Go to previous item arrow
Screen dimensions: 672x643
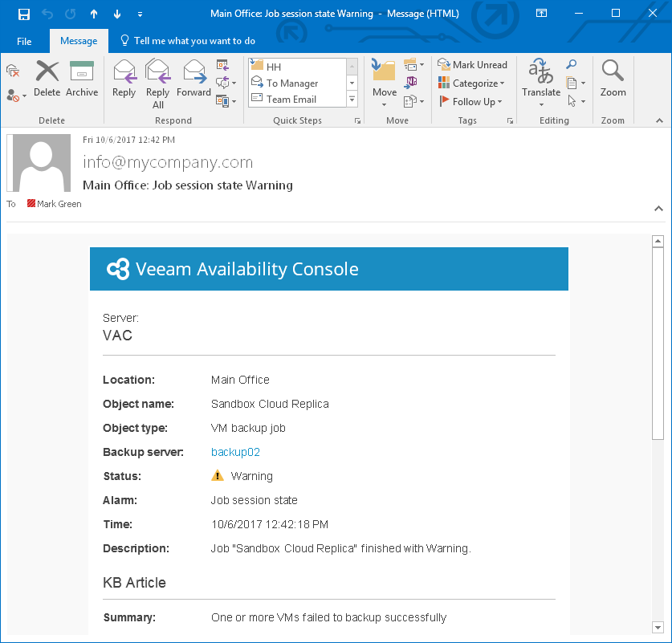click(x=94, y=14)
